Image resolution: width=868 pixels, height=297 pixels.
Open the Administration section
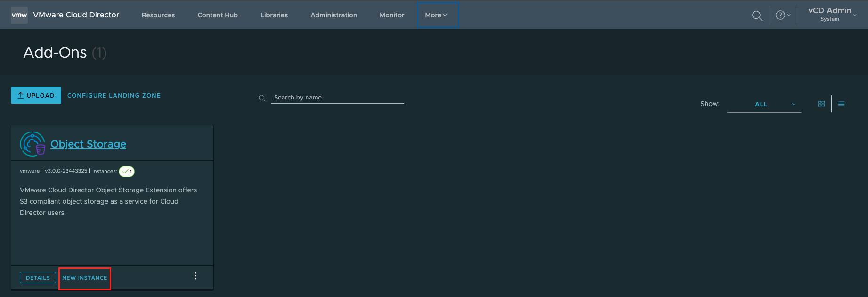click(x=334, y=15)
